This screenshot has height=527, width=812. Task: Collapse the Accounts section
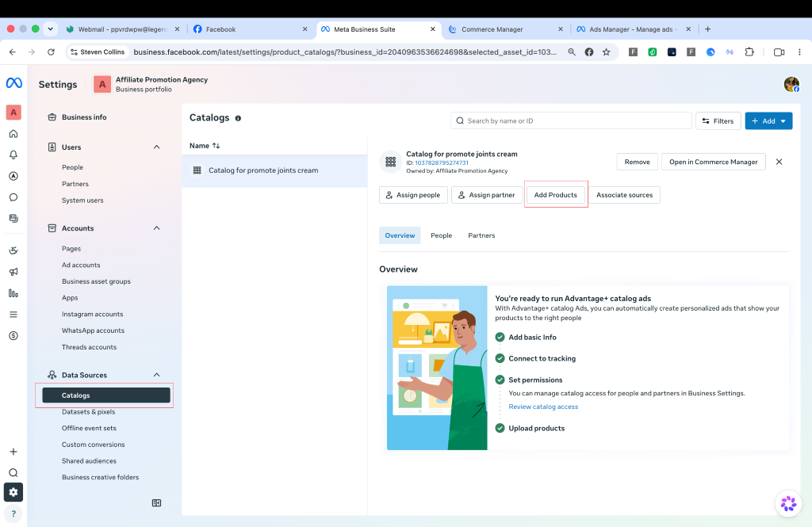(156, 228)
